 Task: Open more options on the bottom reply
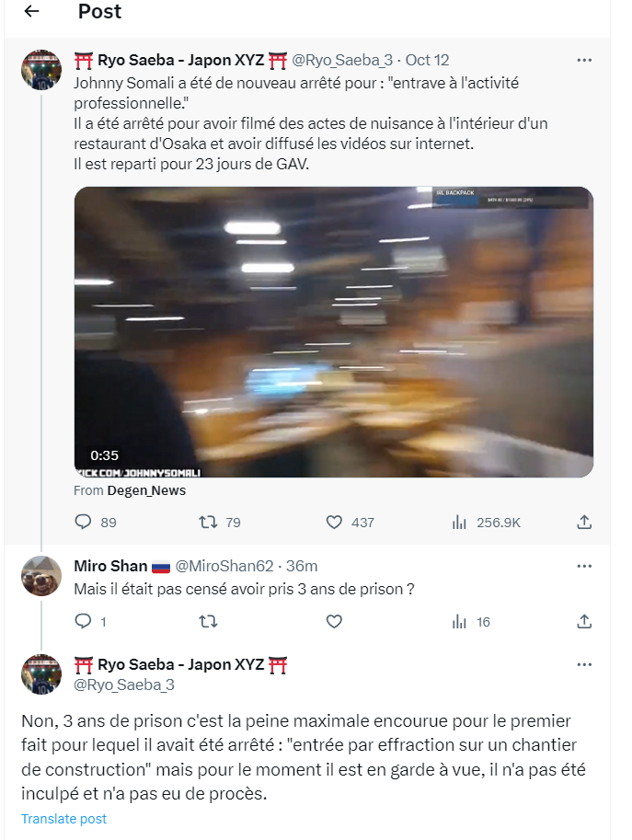(x=583, y=665)
